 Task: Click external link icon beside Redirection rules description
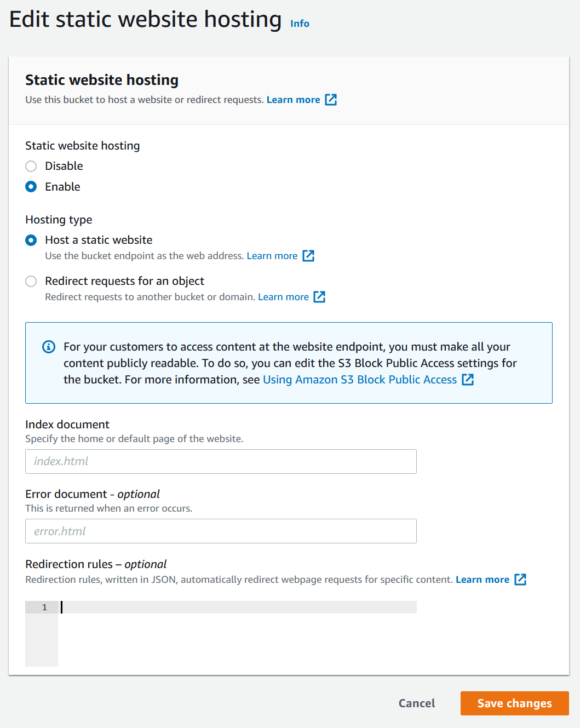tap(520, 580)
